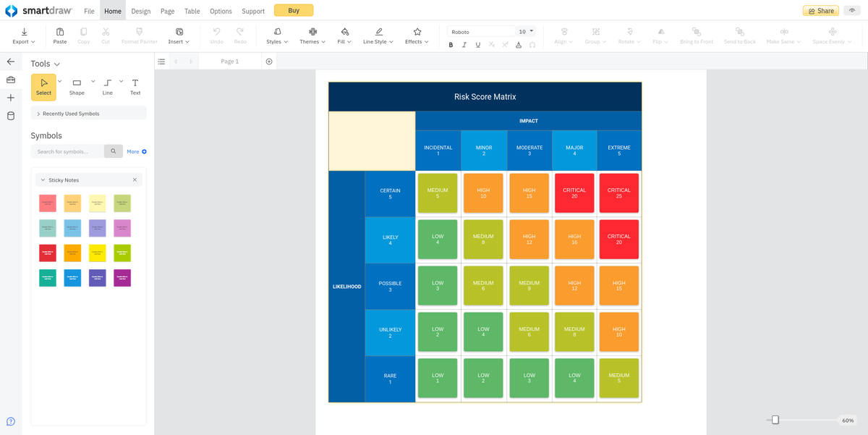Toggle underline formatting
Viewport: 868px width, 435px height.
coord(477,45)
